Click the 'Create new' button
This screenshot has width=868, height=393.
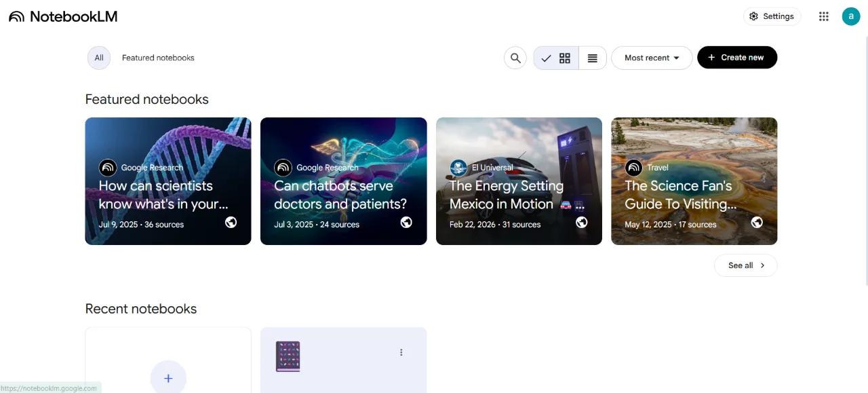[x=737, y=58]
